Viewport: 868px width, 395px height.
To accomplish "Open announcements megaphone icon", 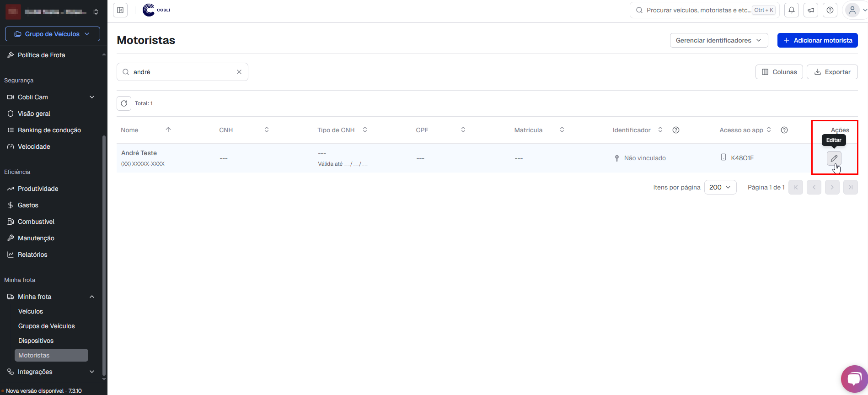I will [x=811, y=10].
